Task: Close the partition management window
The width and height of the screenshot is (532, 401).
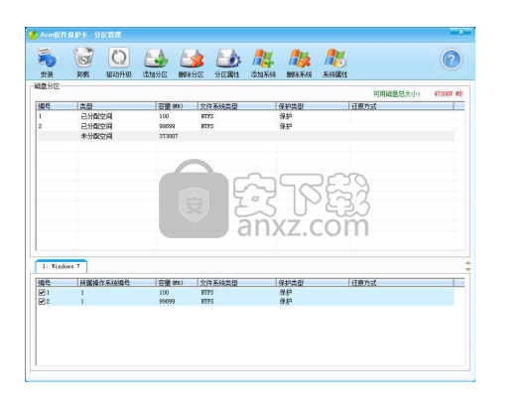Action: (x=461, y=32)
